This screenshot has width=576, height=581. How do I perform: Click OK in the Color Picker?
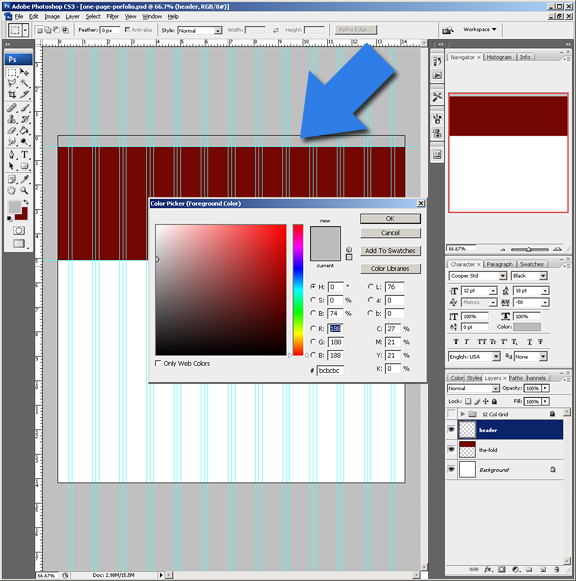click(x=390, y=219)
